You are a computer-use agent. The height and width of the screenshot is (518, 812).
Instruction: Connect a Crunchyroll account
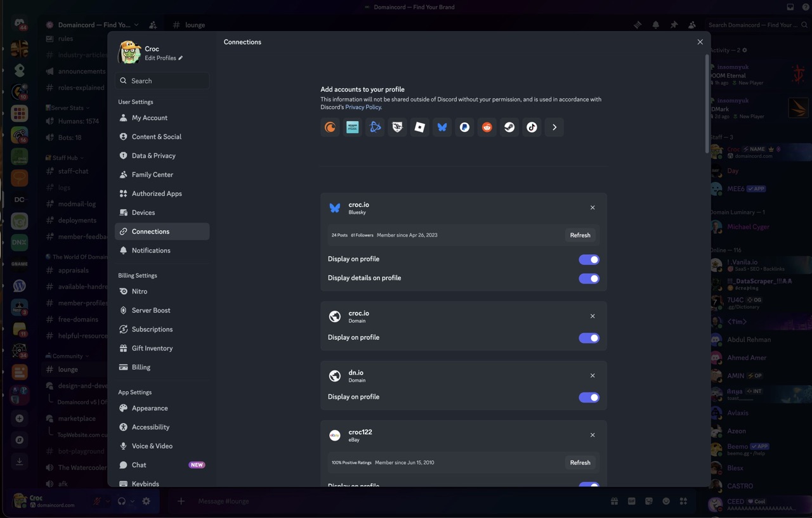330,127
